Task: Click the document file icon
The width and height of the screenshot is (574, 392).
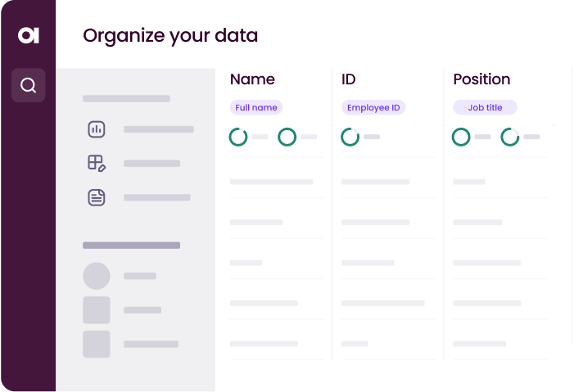Action: point(97,197)
